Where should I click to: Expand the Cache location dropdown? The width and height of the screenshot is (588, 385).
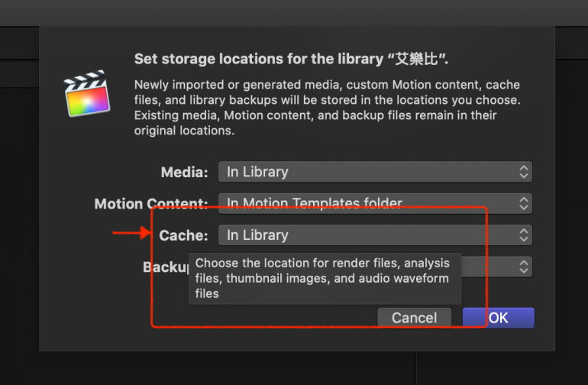point(367,235)
